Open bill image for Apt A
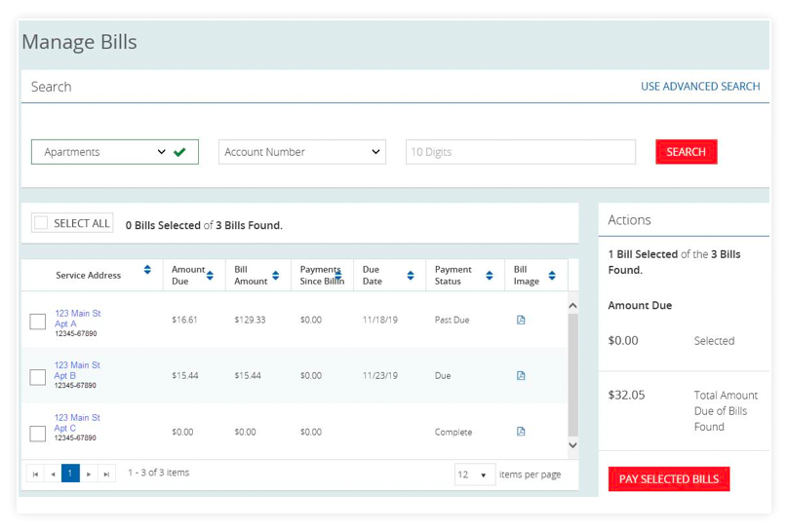 [521, 320]
